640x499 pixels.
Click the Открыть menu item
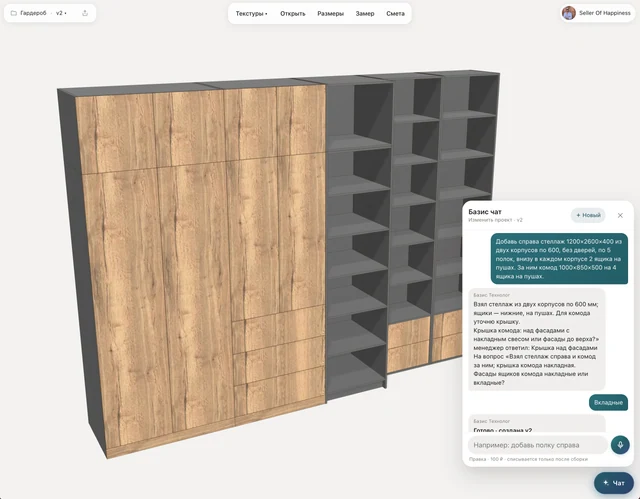293,13
